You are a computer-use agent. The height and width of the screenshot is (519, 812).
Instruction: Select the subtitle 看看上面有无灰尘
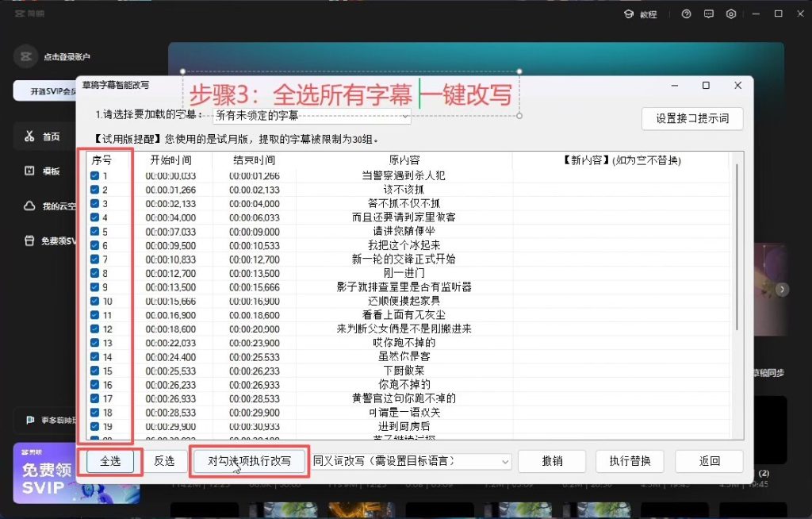(x=404, y=315)
